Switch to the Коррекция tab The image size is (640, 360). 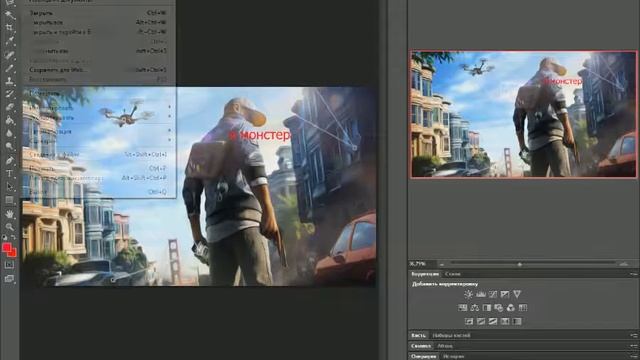425,274
